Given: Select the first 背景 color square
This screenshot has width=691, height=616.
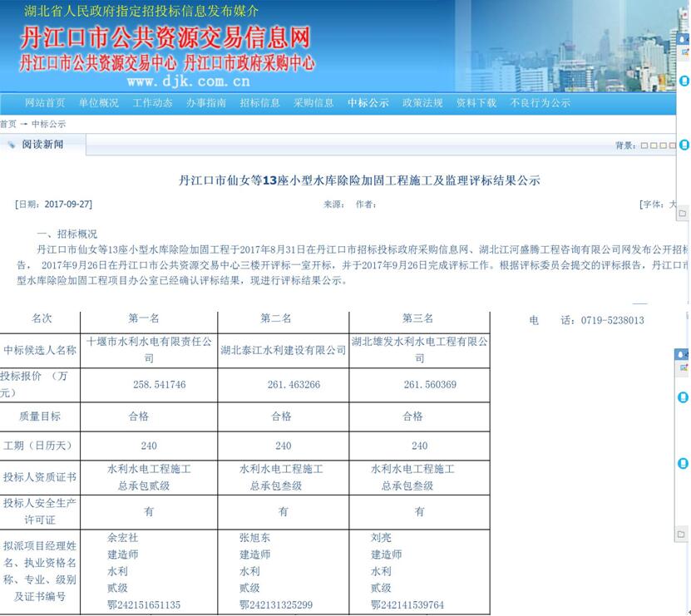Looking at the screenshot, I should point(644,145).
